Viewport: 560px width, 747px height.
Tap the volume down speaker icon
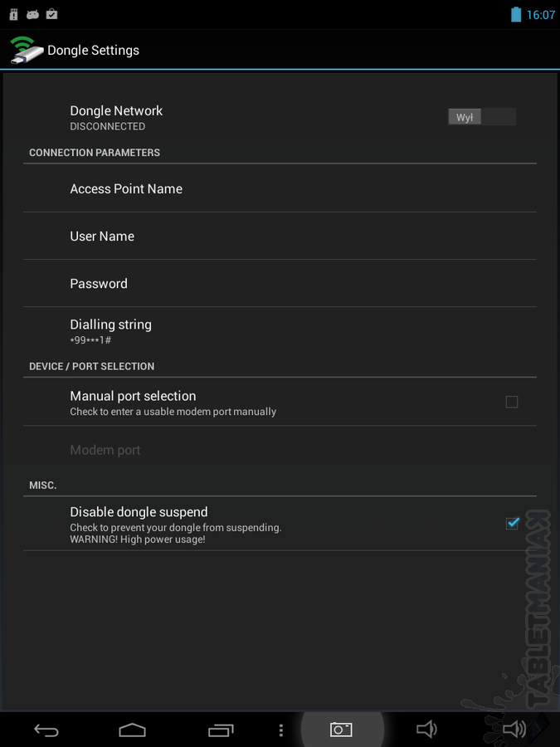[426, 729]
